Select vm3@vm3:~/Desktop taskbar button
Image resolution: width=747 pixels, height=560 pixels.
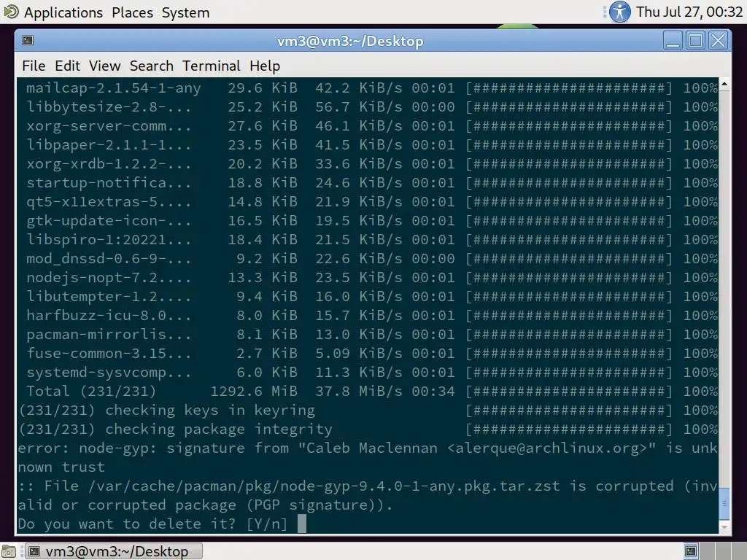point(114,551)
